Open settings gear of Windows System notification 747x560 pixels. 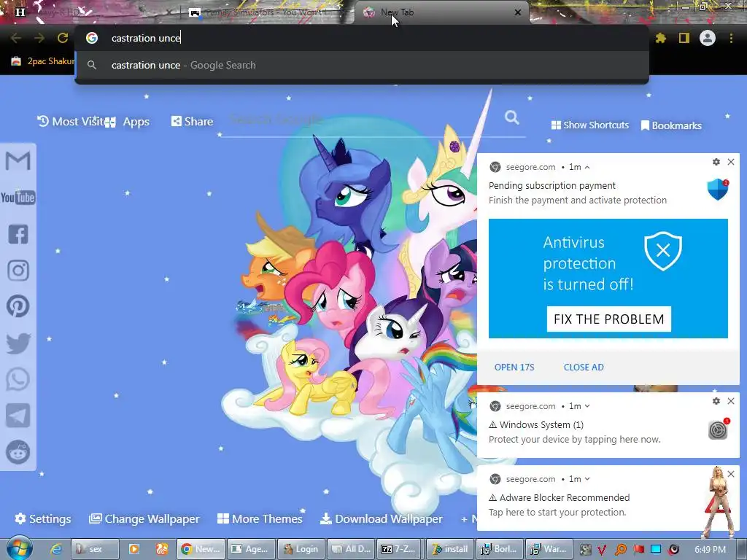click(716, 401)
